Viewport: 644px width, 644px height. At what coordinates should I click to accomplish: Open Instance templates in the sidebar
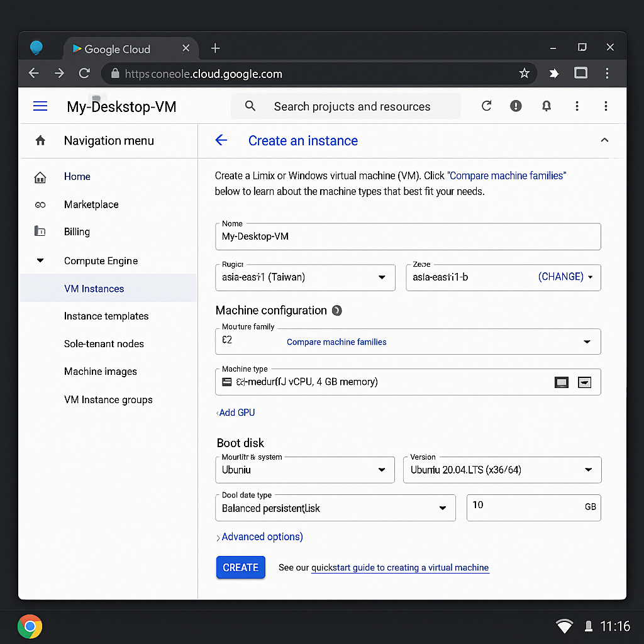coord(106,316)
